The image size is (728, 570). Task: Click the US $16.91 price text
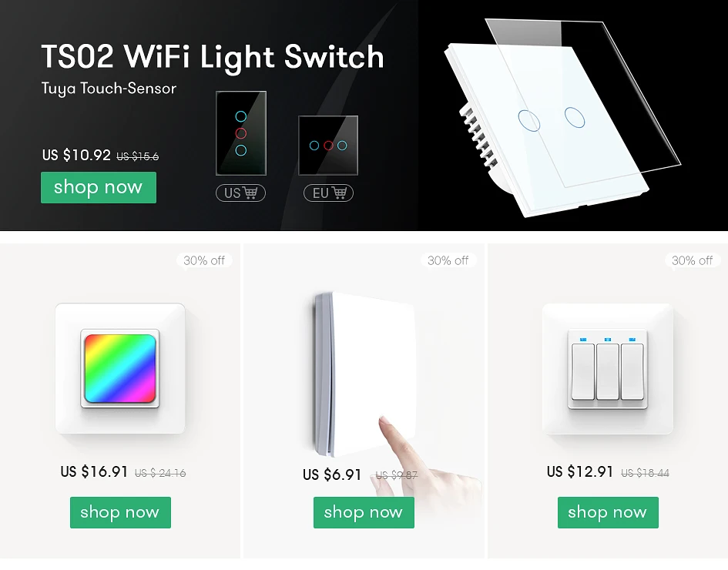pos(94,471)
